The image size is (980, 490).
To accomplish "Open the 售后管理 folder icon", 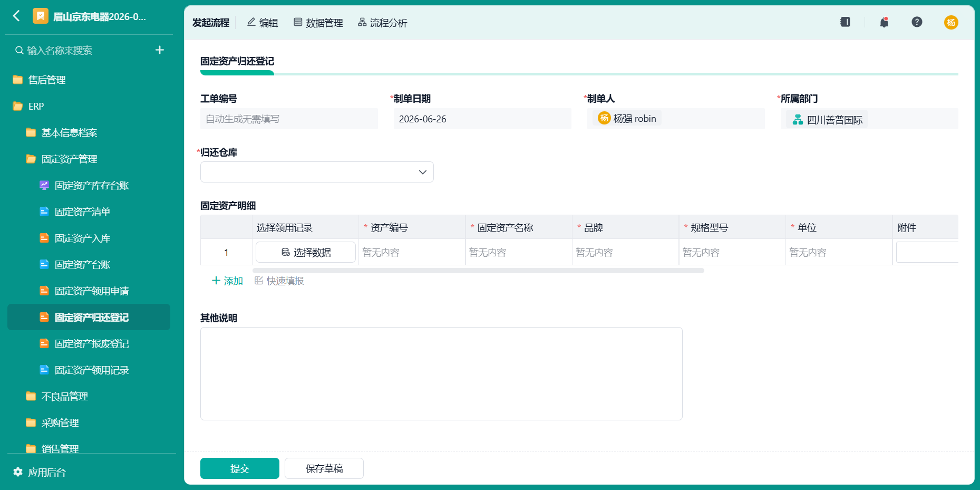I will click(x=17, y=80).
